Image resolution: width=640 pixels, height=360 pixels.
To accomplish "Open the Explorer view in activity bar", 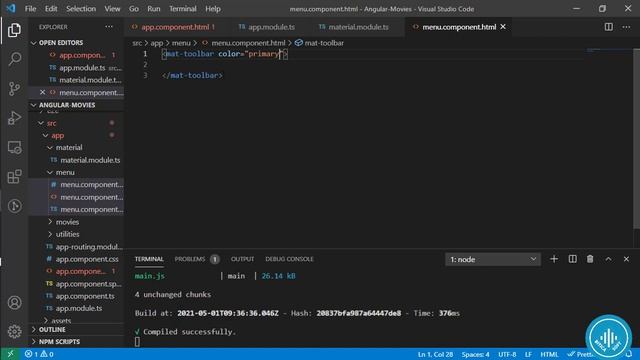I will click(x=14, y=30).
